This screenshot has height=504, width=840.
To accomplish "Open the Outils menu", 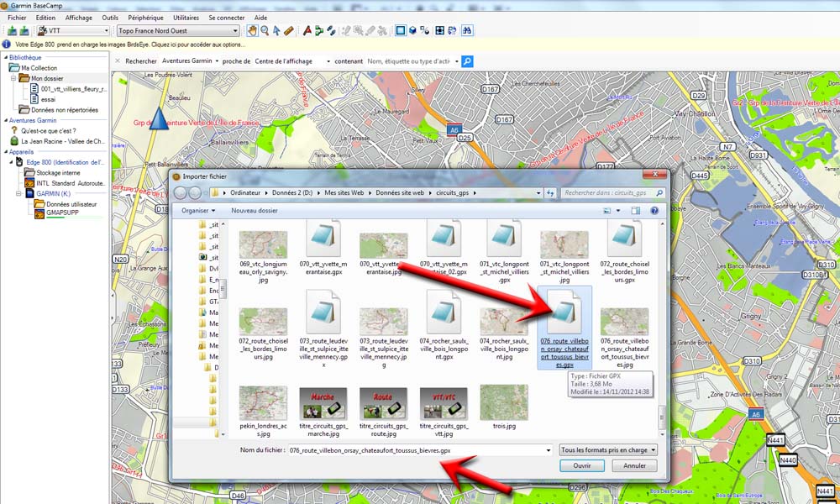I will pyautogui.click(x=110, y=18).
